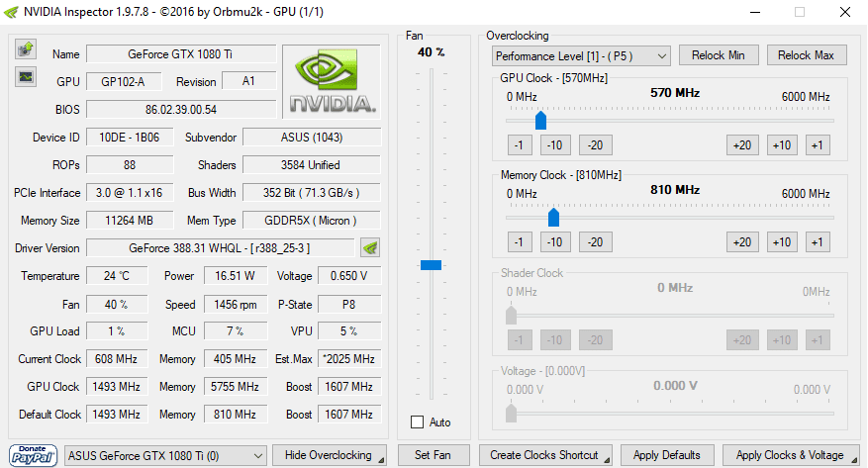Open driver profile settings icon next to Driver Version
868x468 pixels.
[x=370, y=247]
